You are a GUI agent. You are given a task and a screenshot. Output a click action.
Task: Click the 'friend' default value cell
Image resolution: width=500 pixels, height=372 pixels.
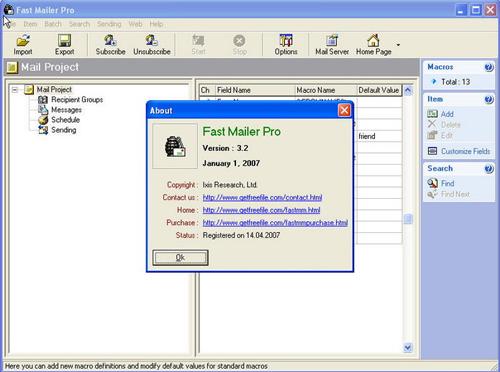click(379, 136)
